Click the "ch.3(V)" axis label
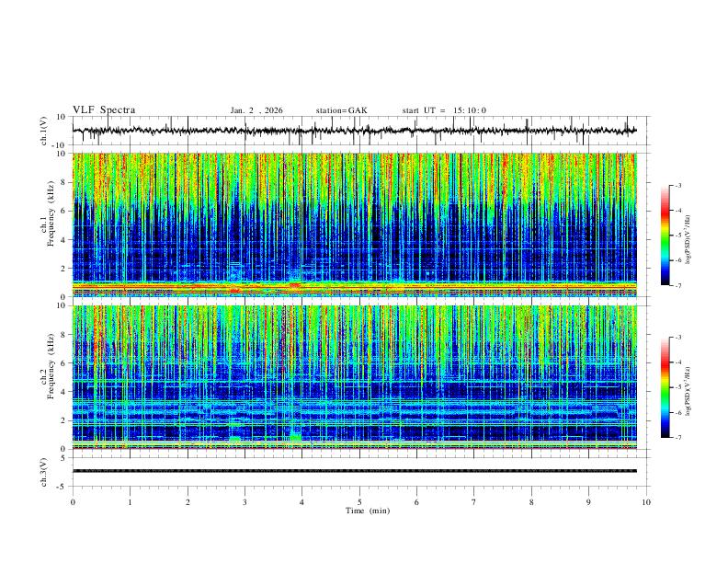This screenshot has height=563, width=728. click(44, 472)
